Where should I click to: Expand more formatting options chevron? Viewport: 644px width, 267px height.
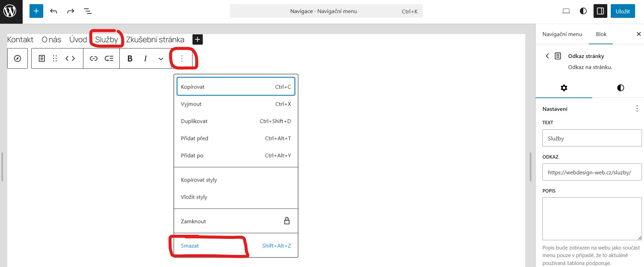point(161,58)
